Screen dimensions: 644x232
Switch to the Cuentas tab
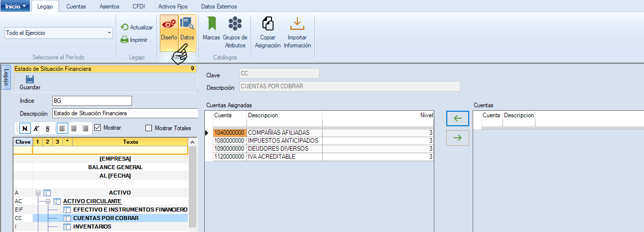[x=76, y=6]
